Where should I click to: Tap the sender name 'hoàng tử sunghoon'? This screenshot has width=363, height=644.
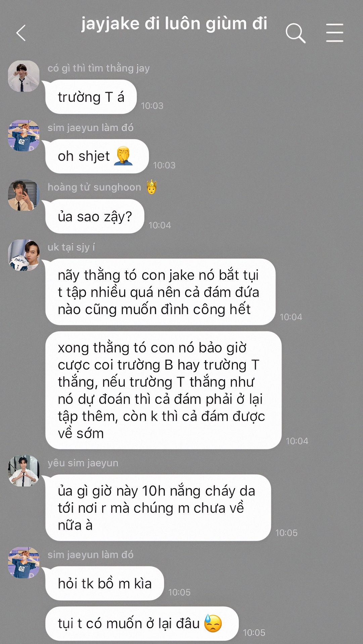point(94,187)
